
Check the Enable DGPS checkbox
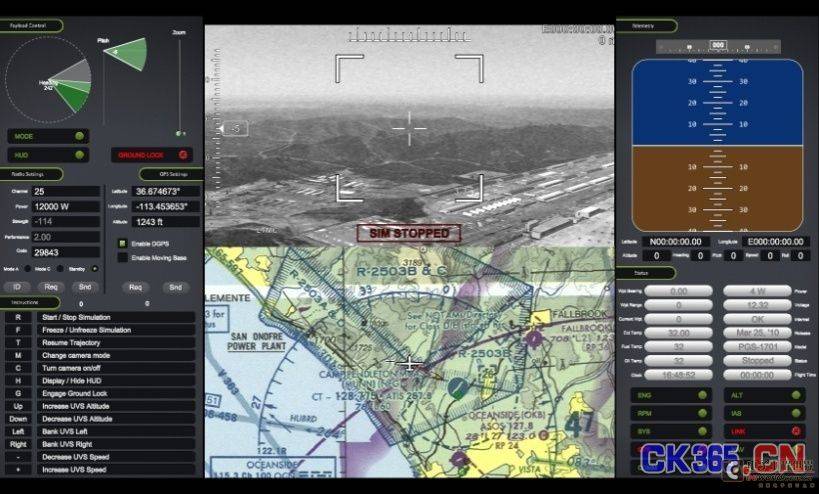tap(122, 243)
